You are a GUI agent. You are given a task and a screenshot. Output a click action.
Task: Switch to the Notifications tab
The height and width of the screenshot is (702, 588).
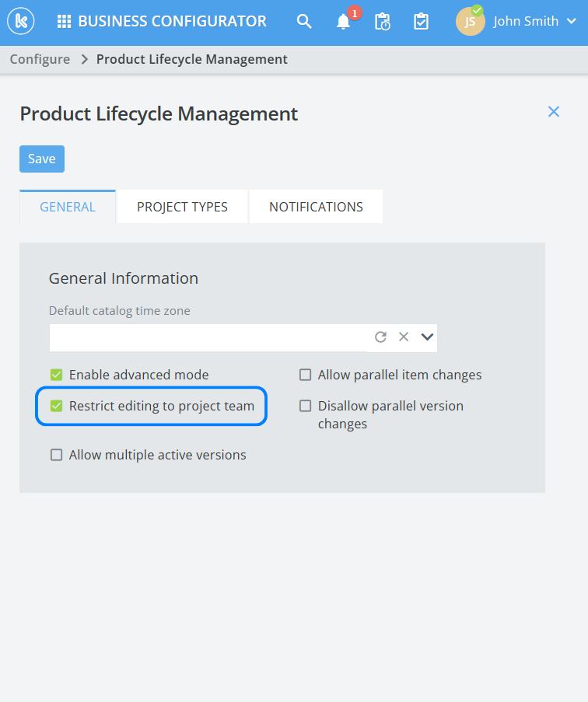[316, 207]
